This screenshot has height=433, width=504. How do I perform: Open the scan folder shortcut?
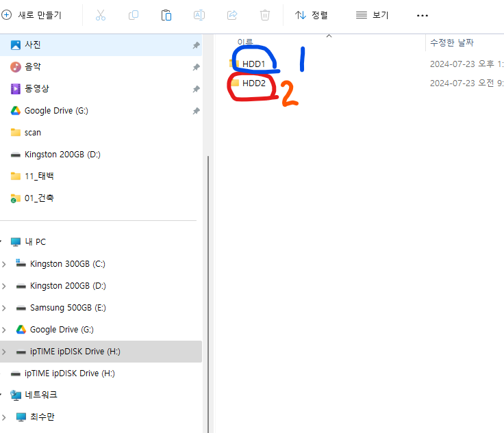(x=101, y=133)
